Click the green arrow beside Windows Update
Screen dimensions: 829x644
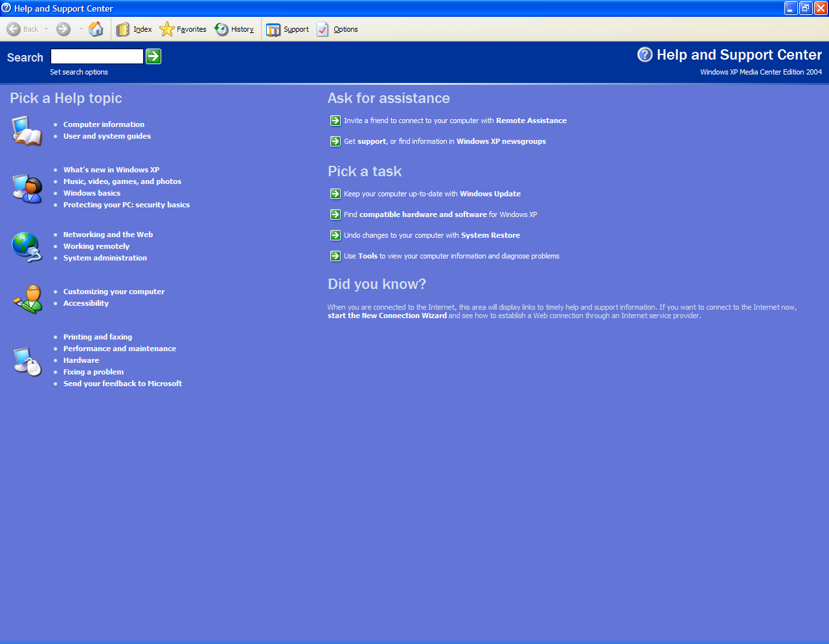pos(335,194)
